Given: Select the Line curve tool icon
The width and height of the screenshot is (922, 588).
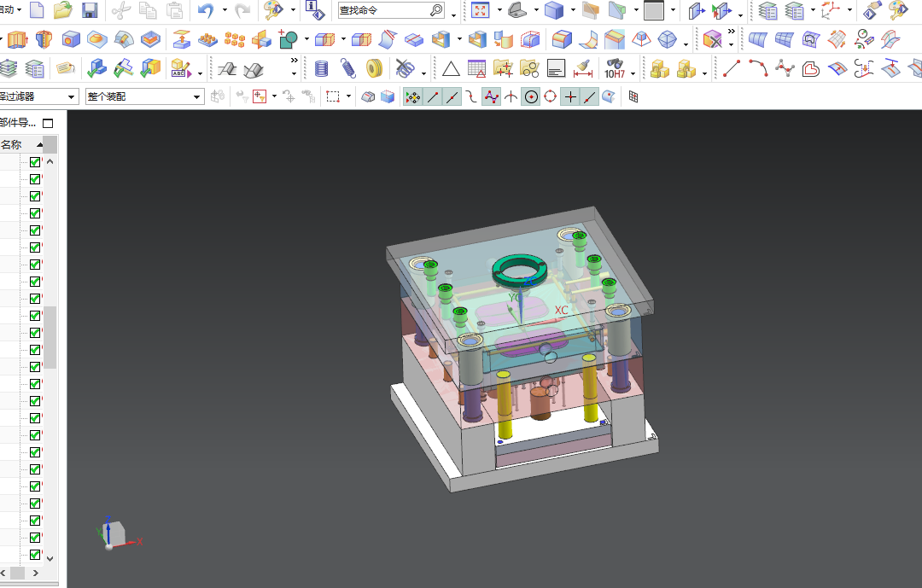Looking at the screenshot, I should 732,68.
